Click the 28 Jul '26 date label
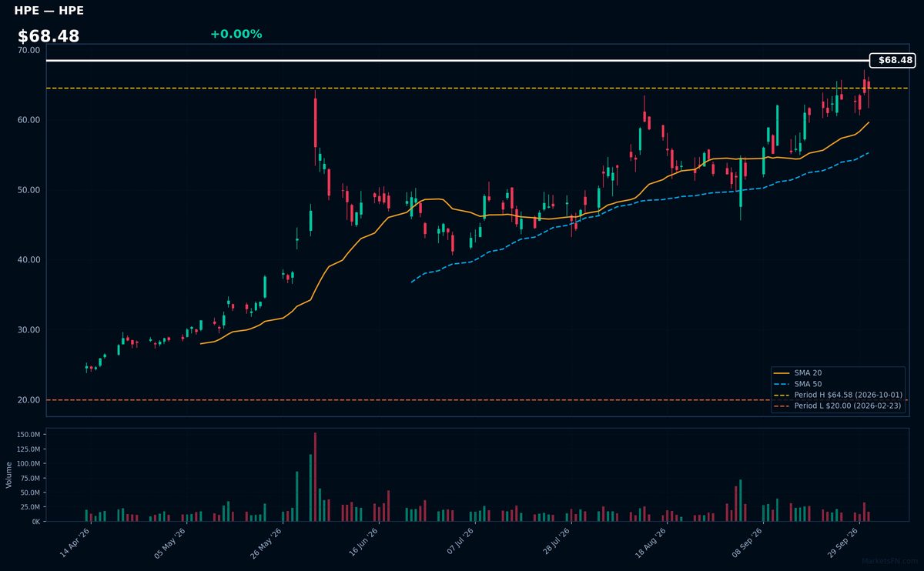Image resolution: width=924 pixels, height=571 pixels. click(554, 541)
